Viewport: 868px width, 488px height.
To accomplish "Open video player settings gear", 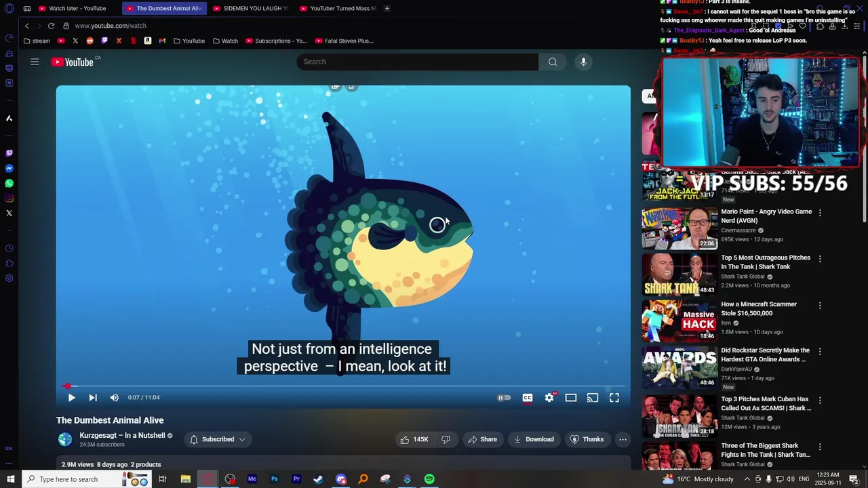I will [x=549, y=398].
